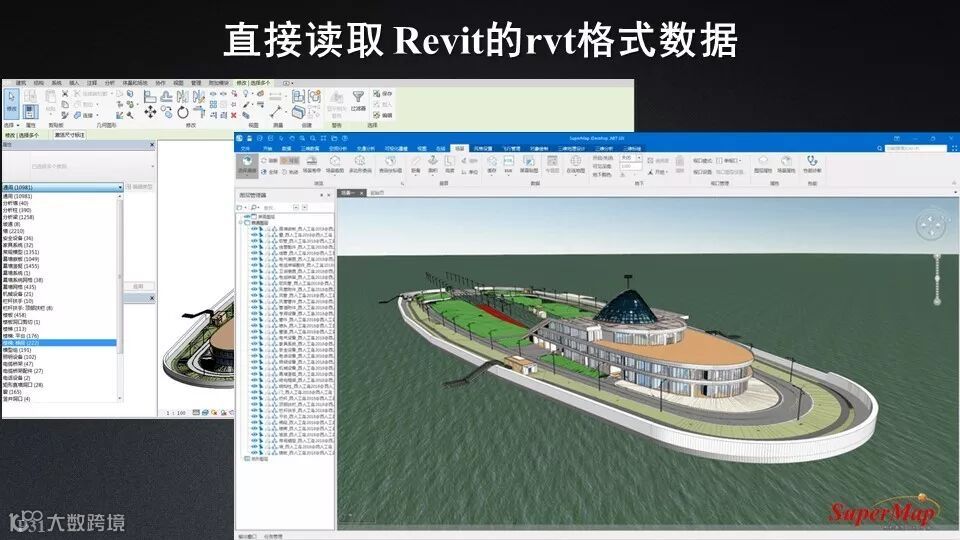Close the SuperMap layer manager panel

tap(329, 195)
